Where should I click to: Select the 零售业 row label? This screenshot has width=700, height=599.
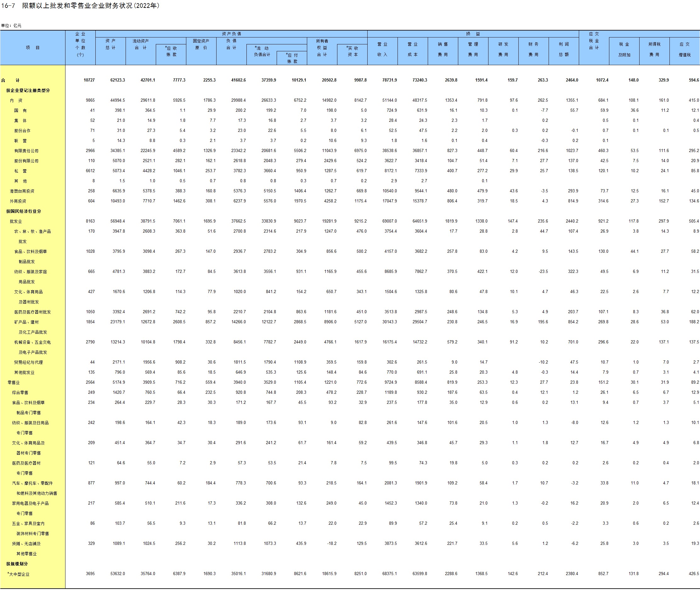pyautogui.click(x=14, y=382)
